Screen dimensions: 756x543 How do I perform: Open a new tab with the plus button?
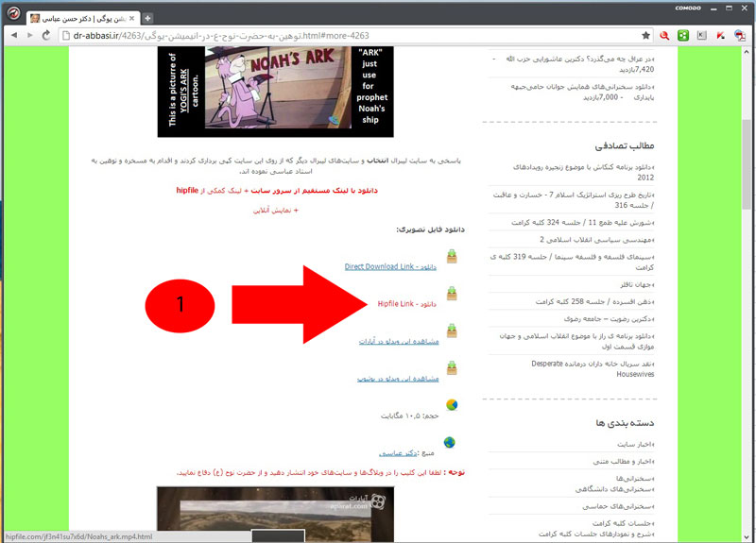tap(148, 18)
